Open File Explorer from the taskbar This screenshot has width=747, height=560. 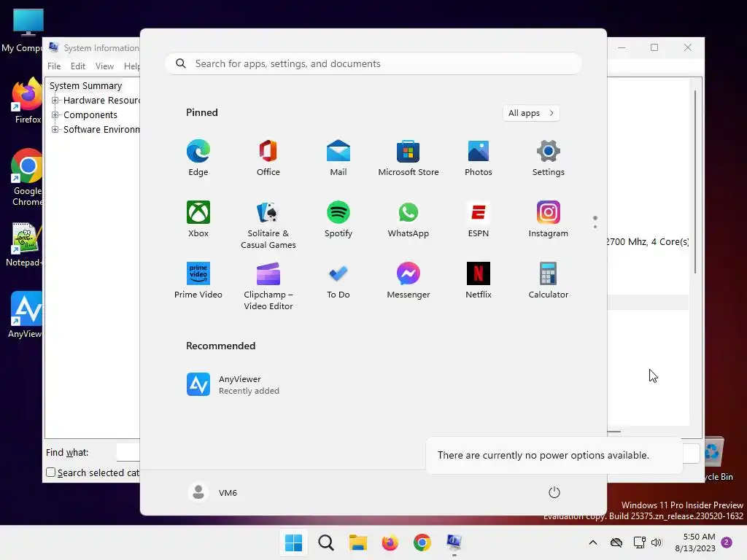pyautogui.click(x=357, y=542)
